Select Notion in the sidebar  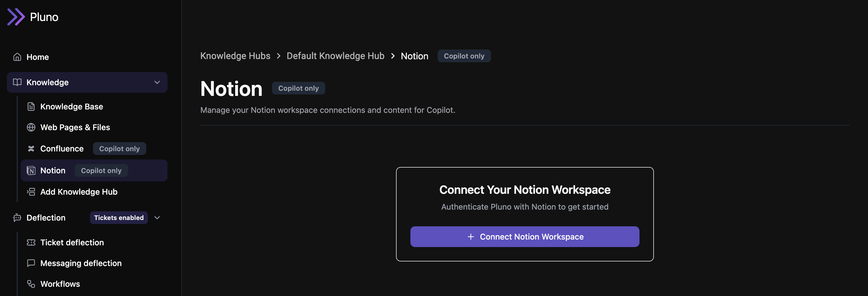pyautogui.click(x=94, y=170)
